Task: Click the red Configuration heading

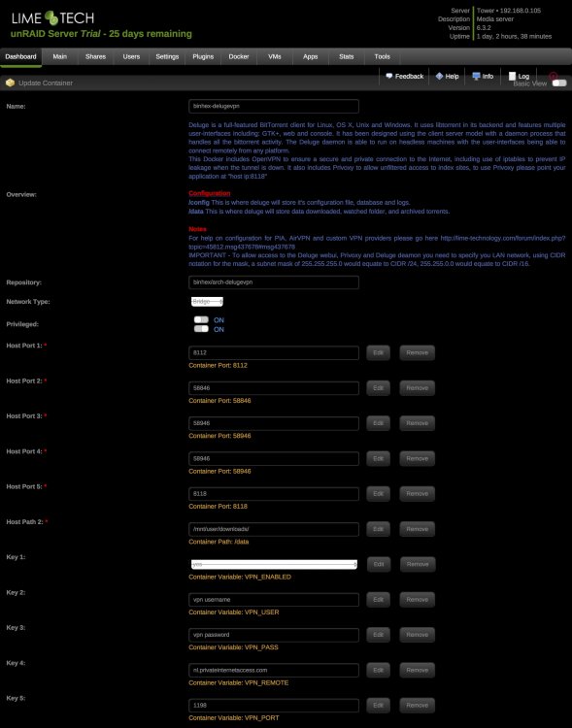Action: click(x=209, y=193)
